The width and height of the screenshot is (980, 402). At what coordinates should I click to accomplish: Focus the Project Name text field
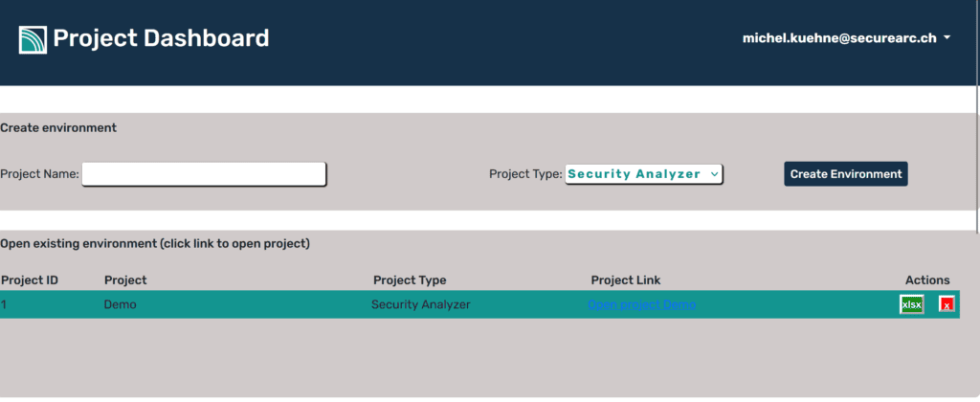click(204, 174)
